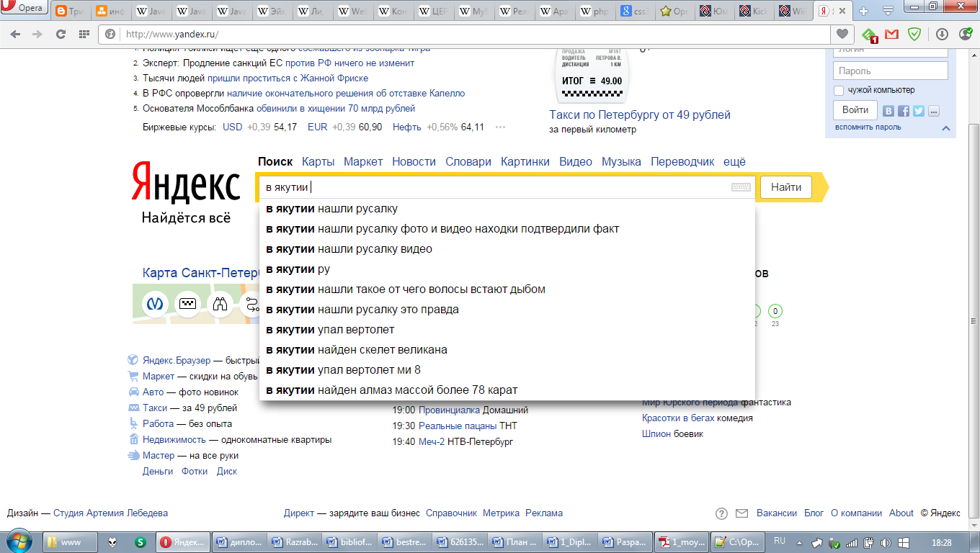
Task: Click the taxi icon on the map
Action: click(187, 304)
